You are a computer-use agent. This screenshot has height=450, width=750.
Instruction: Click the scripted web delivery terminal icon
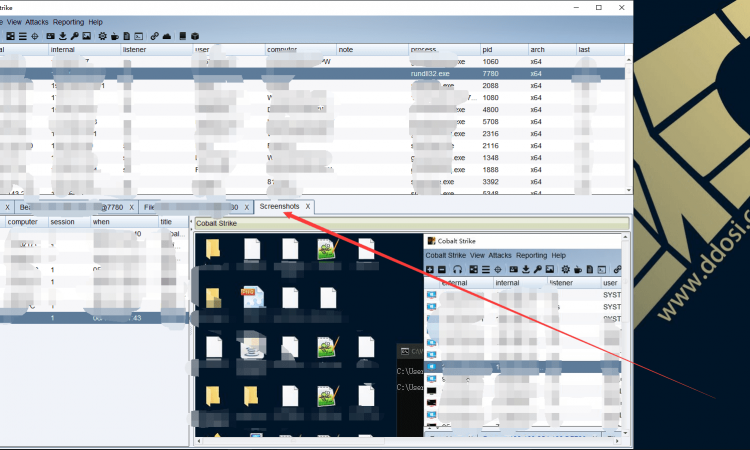click(139, 36)
